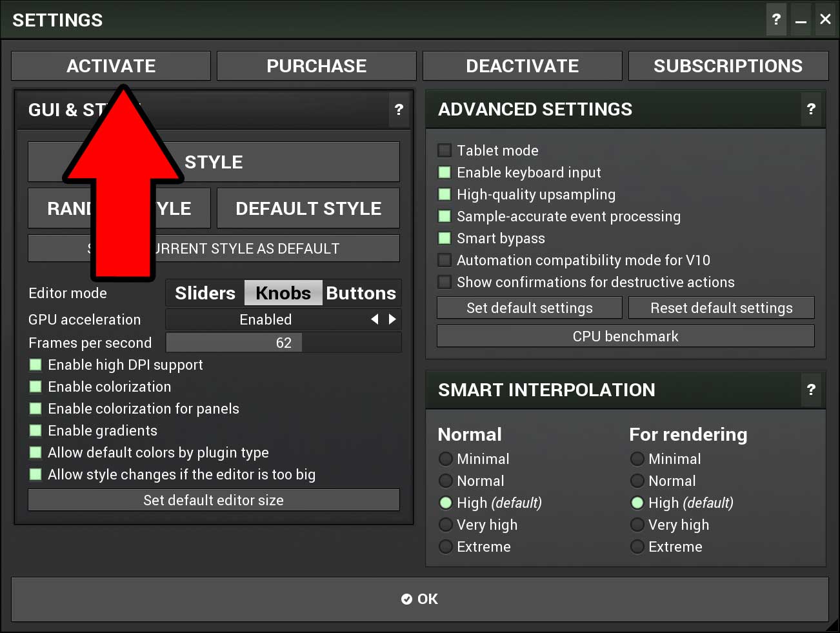Disable the Smart bypass checkbox
840x633 pixels.
coord(445,238)
